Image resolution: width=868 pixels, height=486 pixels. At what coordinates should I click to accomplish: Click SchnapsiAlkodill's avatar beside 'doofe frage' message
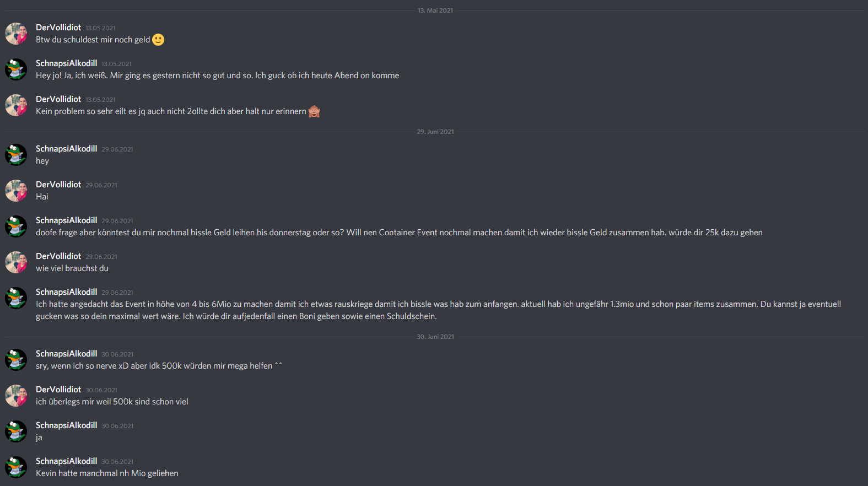point(16,226)
